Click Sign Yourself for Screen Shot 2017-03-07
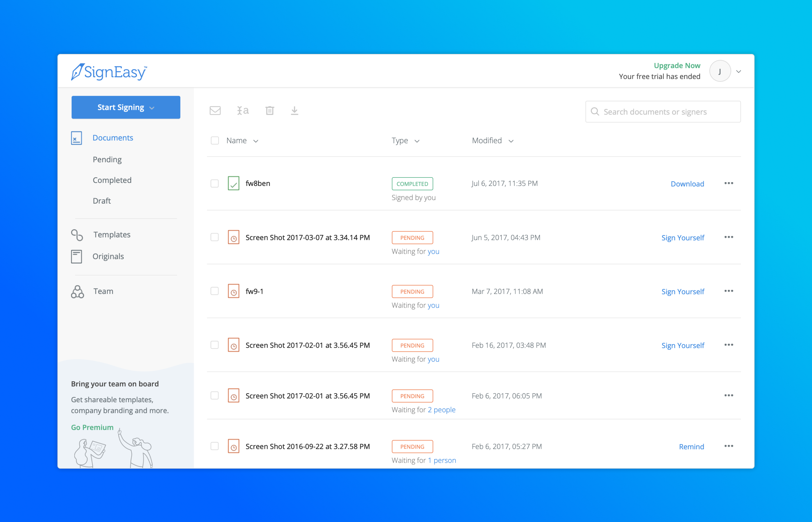Screen dimensions: 812x522 pos(683,238)
